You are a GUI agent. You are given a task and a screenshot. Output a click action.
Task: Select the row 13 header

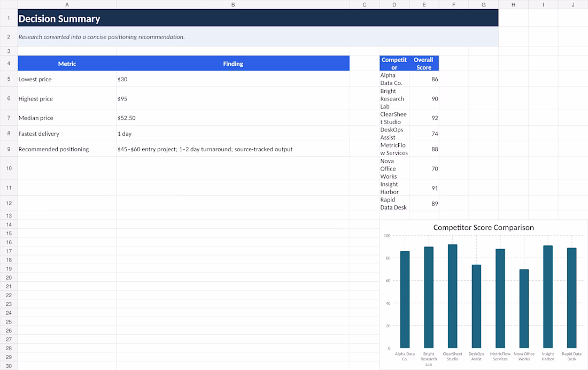click(x=9, y=216)
